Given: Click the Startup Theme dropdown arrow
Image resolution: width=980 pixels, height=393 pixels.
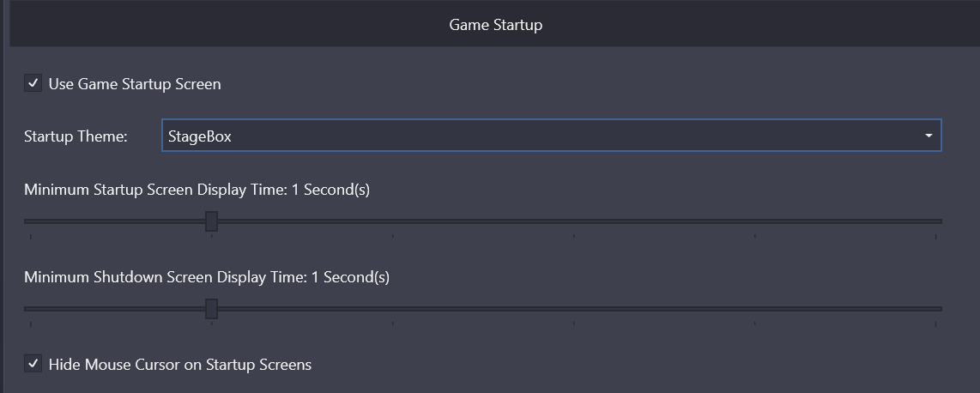Looking at the screenshot, I should tap(929, 136).
